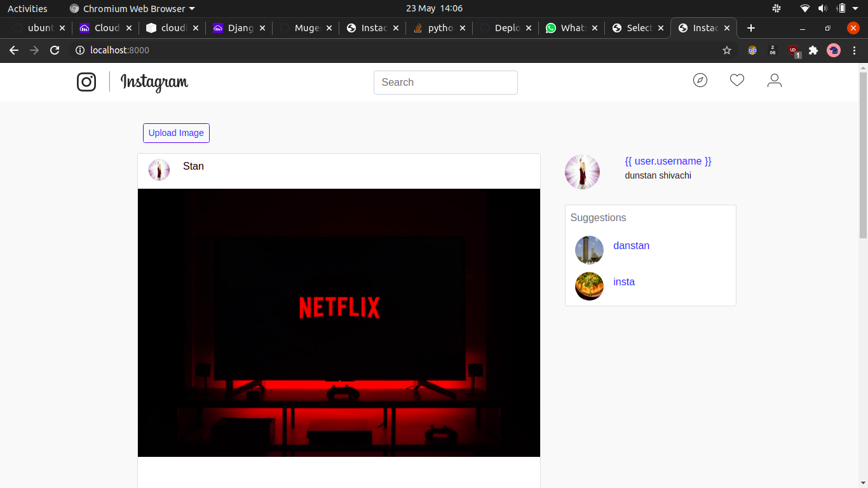Click the Instagram camera logo icon
Image resolution: width=868 pixels, height=488 pixels.
click(86, 82)
